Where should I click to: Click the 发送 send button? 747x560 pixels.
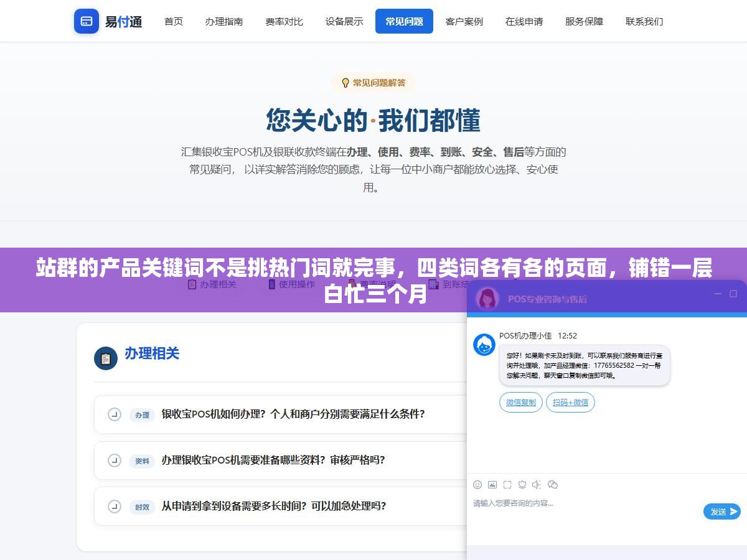tap(722, 511)
